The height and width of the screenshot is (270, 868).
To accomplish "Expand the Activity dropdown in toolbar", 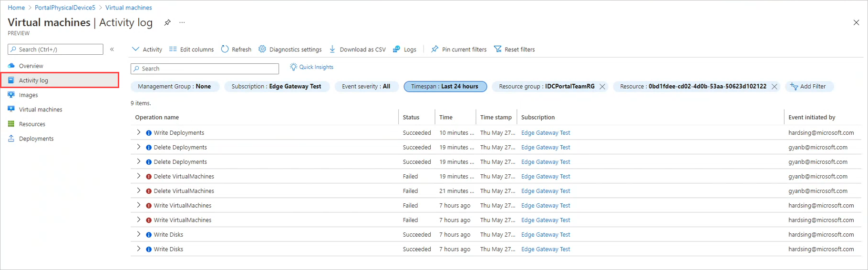I will click(x=147, y=49).
